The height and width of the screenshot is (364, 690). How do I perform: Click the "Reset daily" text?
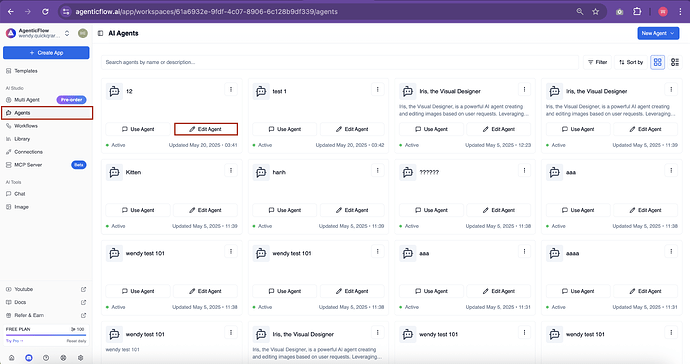(77, 341)
